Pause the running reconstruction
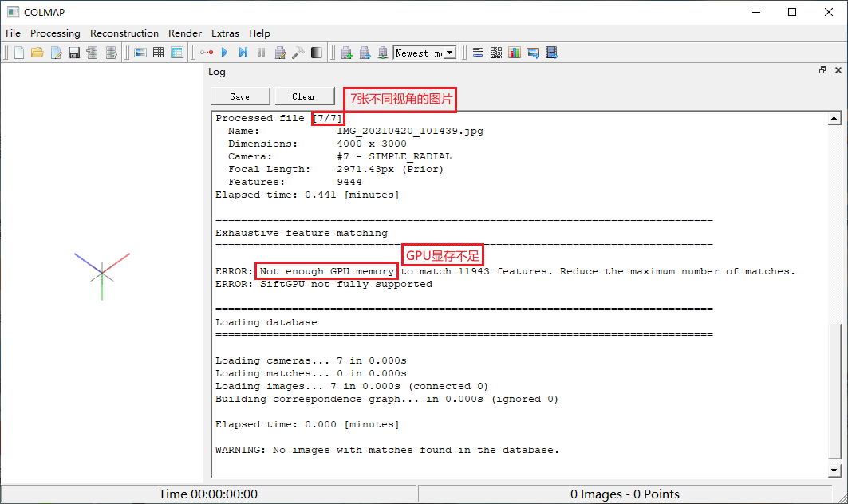Image resolution: width=848 pixels, height=504 pixels. coord(262,52)
